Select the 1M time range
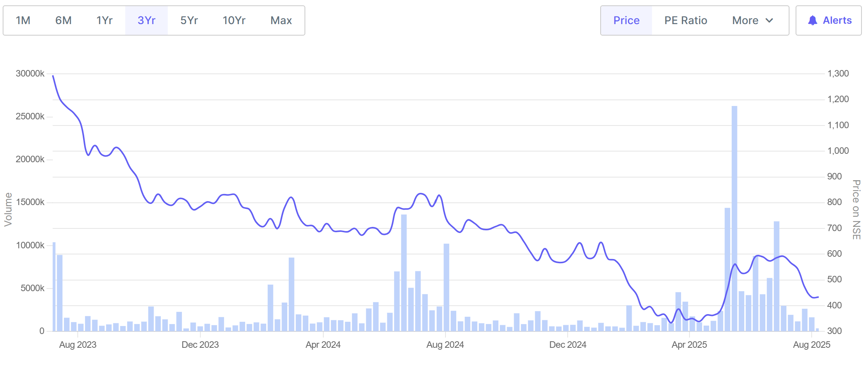Image resolution: width=868 pixels, height=365 pixels. point(23,21)
